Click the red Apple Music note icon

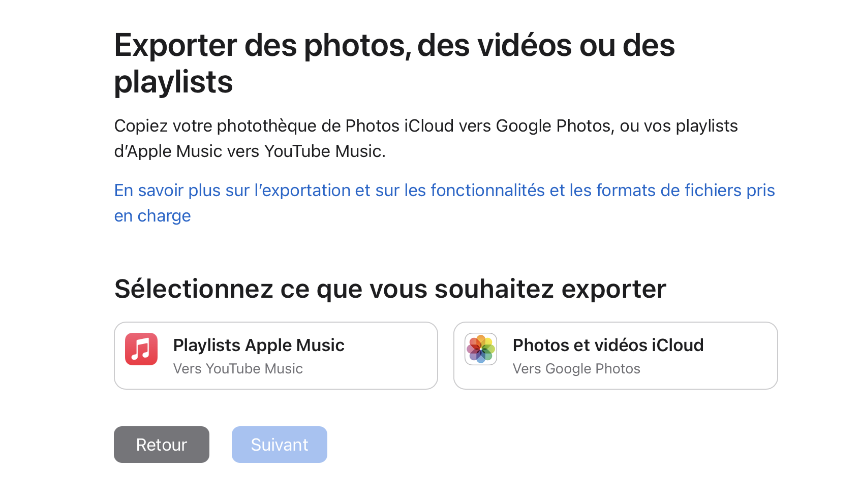141,349
